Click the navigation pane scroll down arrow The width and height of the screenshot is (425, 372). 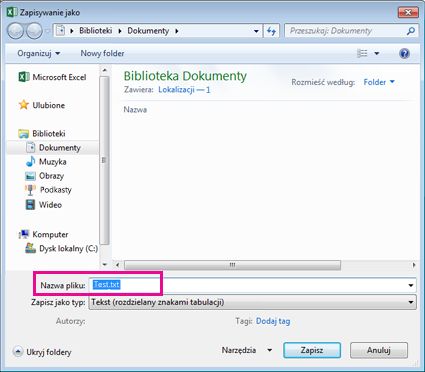[x=105, y=265]
